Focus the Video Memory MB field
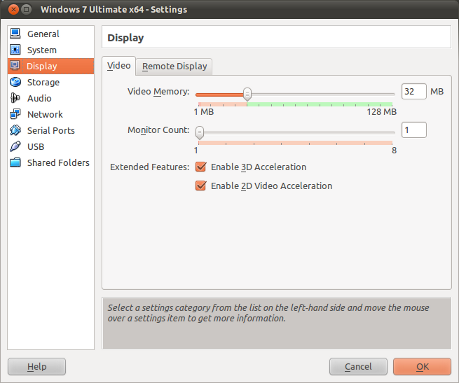Image resolution: width=459 pixels, height=383 pixels. [414, 91]
